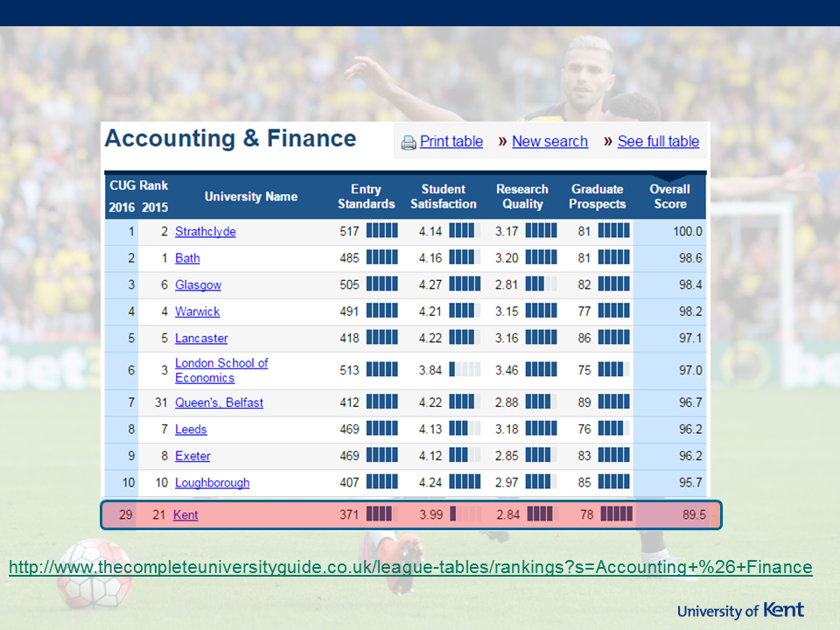Viewport: 840px width, 630px height.
Task: Select the Exeter university link
Action: 192,456
